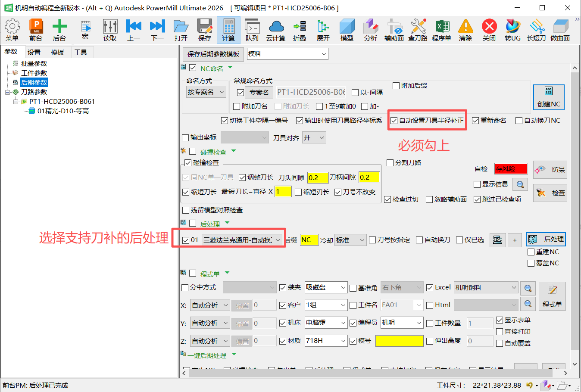The width and height of the screenshot is (581, 392).
Task: Click the 展开 expand tree icon
Action: coord(323,30)
